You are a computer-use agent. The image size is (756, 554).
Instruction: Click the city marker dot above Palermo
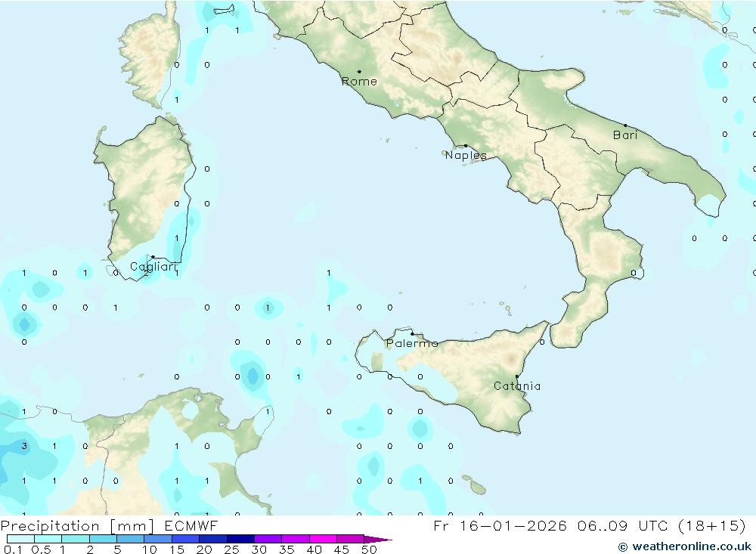tap(412, 333)
